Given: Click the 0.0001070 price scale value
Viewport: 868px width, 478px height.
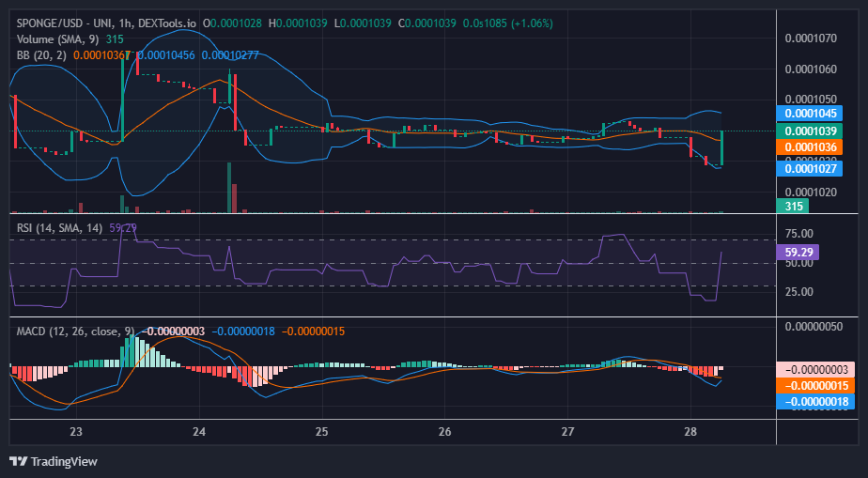Looking at the screenshot, I should 811,39.
